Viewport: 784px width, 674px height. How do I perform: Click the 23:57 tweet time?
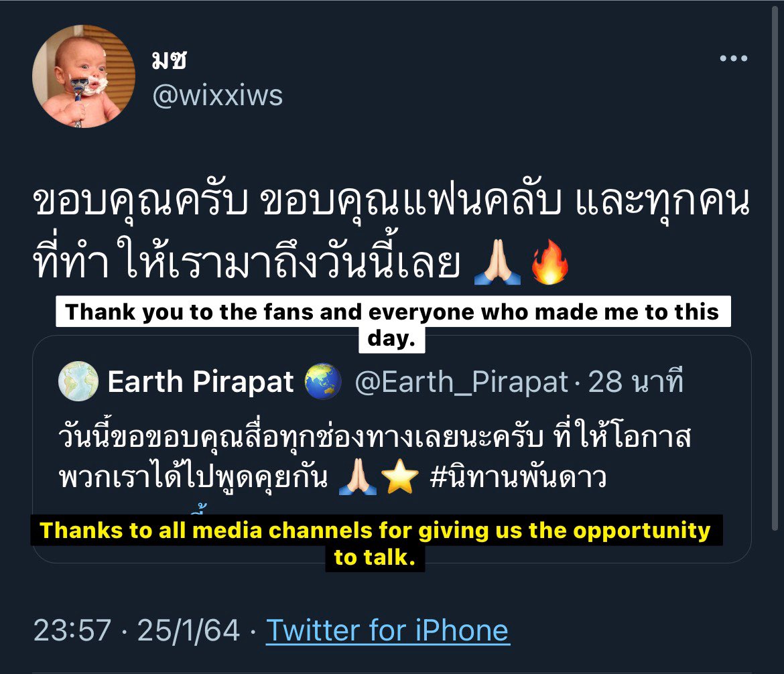click(x=72, y=630)
